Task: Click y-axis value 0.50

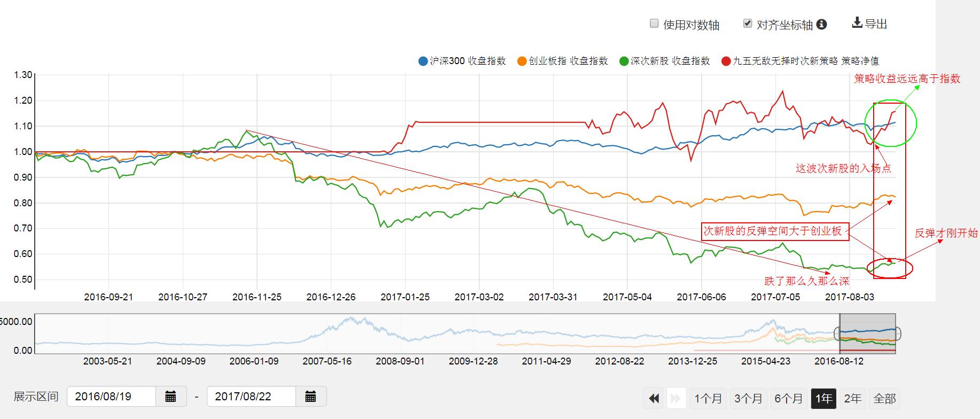Action: pyautogui.click(x=23, y=280)
